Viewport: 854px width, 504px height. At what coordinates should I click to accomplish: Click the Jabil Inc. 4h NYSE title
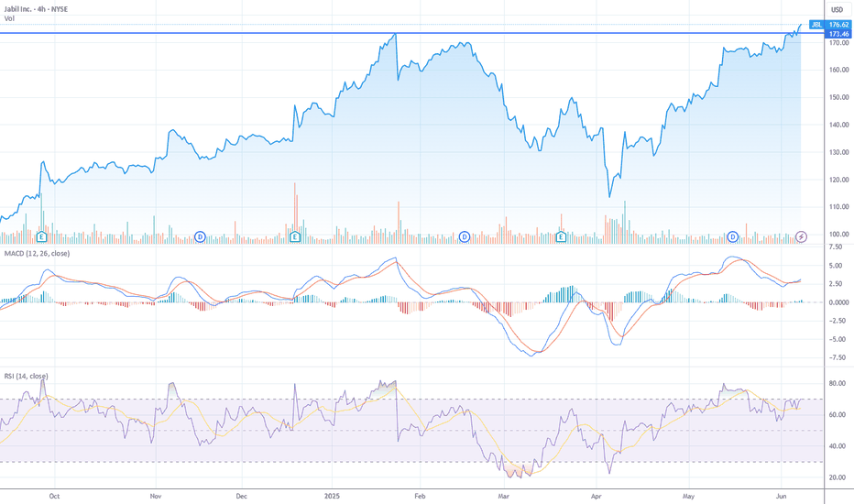36,9
